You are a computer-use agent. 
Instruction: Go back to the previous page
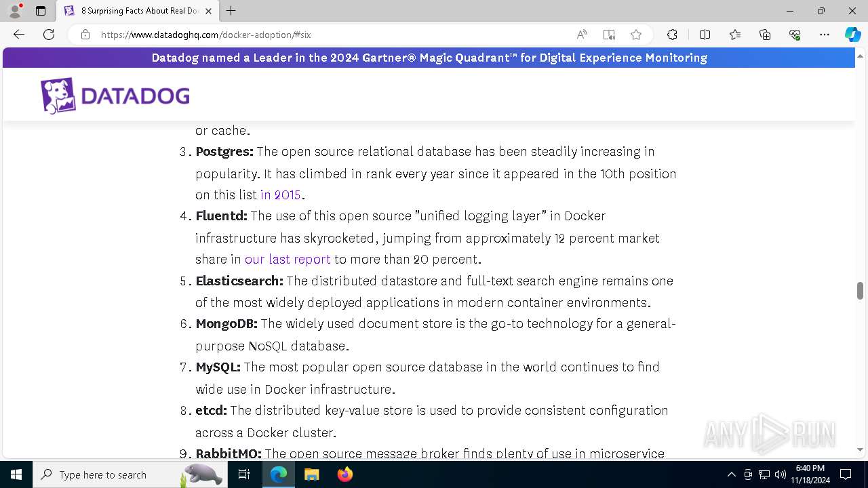[x=19, y=35]
